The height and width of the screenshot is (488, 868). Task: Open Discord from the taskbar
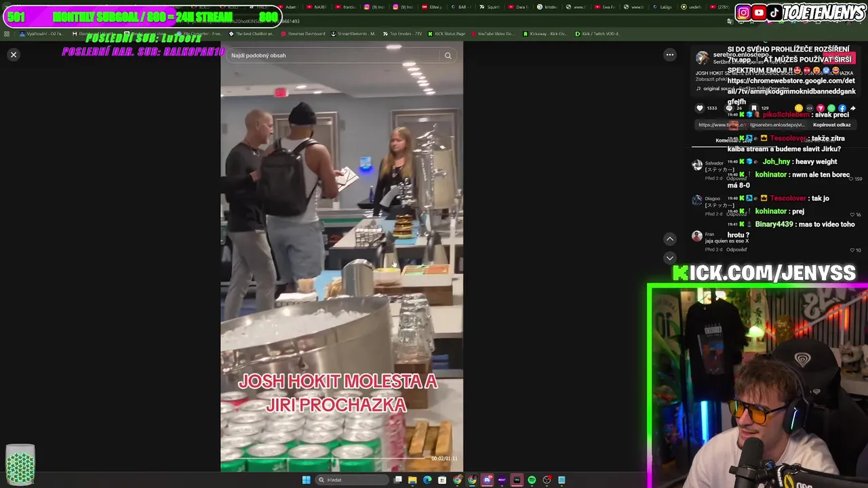tap(487, 480)
